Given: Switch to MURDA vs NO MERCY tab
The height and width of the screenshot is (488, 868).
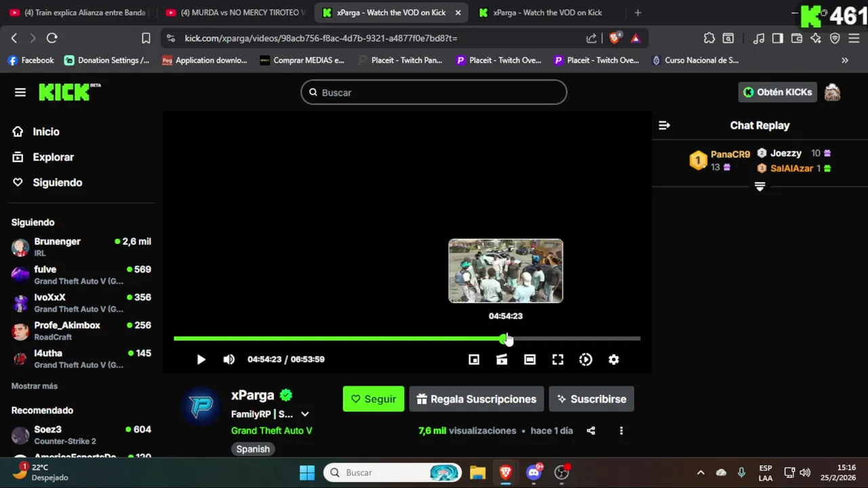Looking at the screenshot, I should pyautogui.click(x=236, y=12).
